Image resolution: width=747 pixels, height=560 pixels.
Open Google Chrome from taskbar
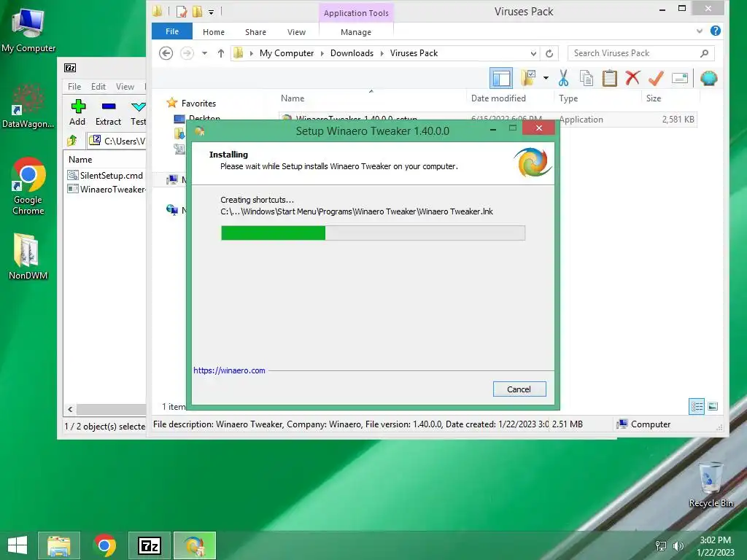(105, 545)
